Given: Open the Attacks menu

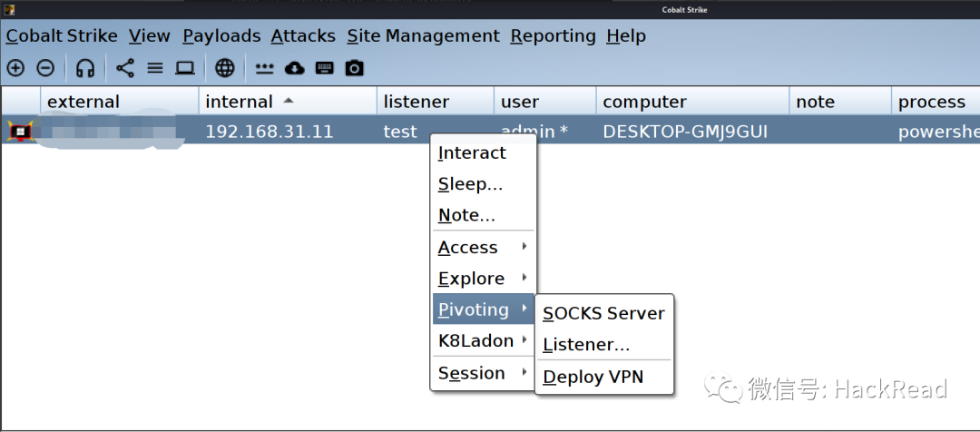Looking at the screenshot, I should pyautogui.click(x=303, y=36).
